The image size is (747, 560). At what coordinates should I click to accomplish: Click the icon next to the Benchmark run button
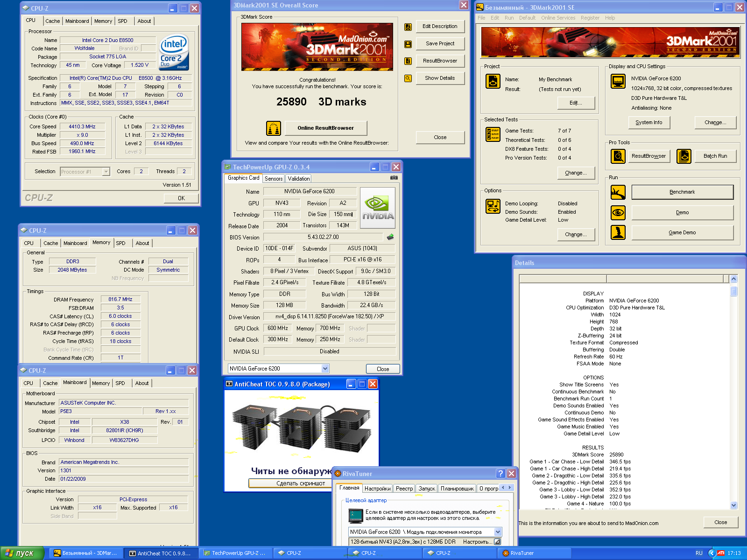click(618, 192)
